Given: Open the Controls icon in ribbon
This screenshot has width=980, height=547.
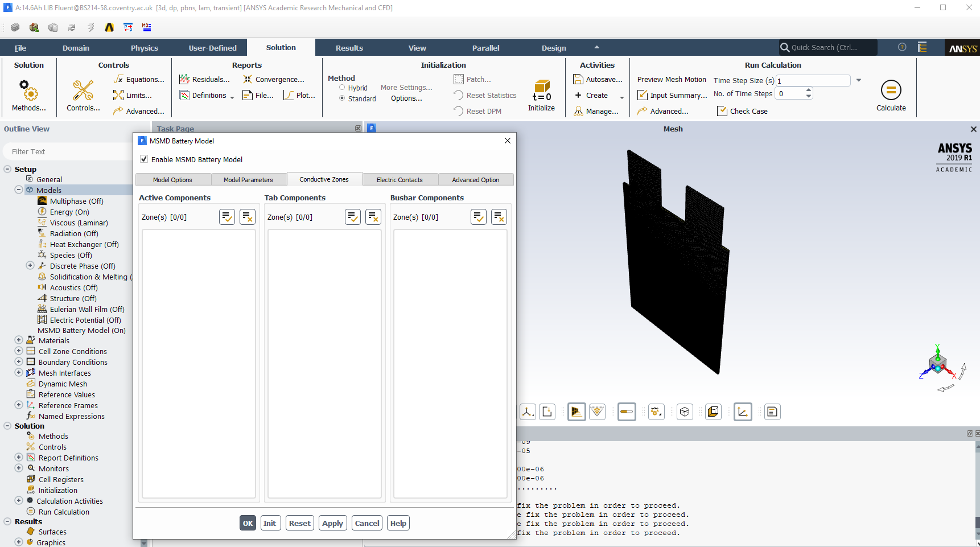Looking at the screenshot, I should [83, 91].
